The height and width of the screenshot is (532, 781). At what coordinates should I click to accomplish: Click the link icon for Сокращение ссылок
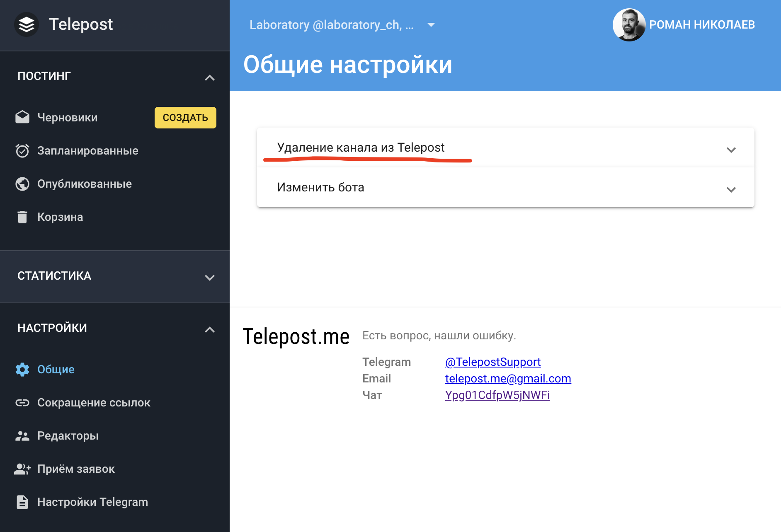22,402
